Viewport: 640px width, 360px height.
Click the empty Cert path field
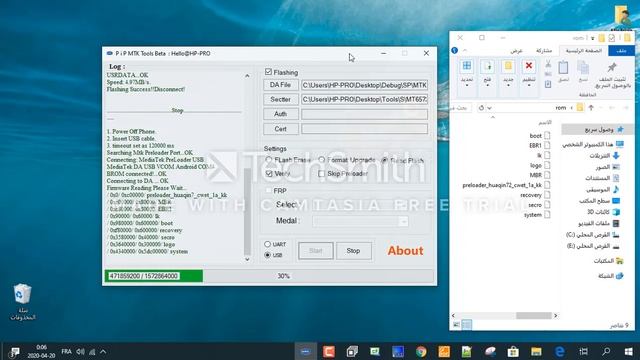[x=364, y=129]
